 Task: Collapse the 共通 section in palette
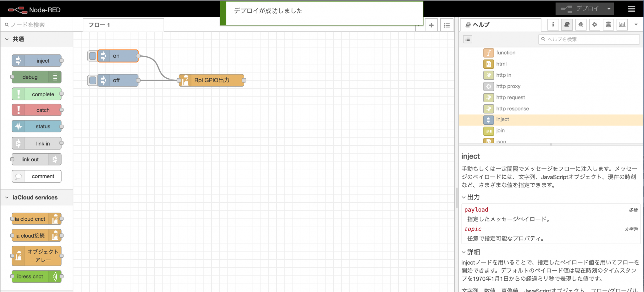(7, 39)
